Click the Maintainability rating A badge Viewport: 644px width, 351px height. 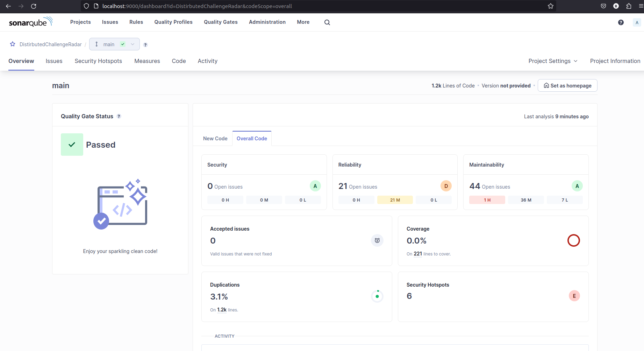pyautogui.click(x=577, y=186)
